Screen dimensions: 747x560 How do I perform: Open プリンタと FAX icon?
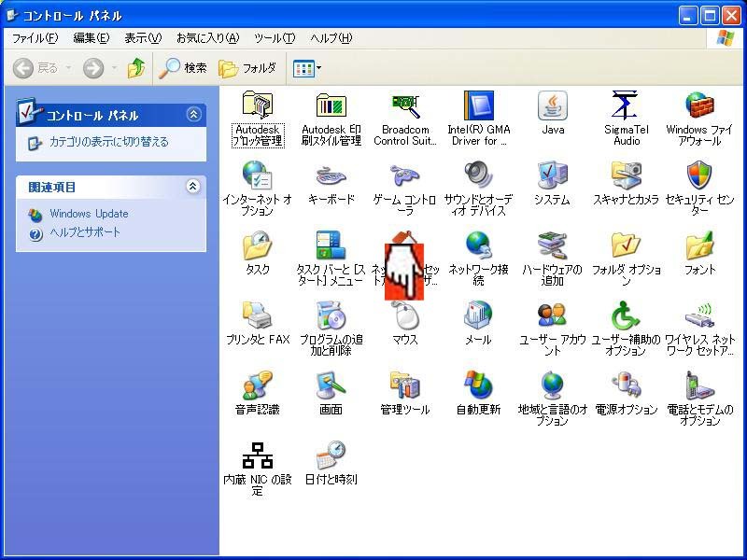258,316
